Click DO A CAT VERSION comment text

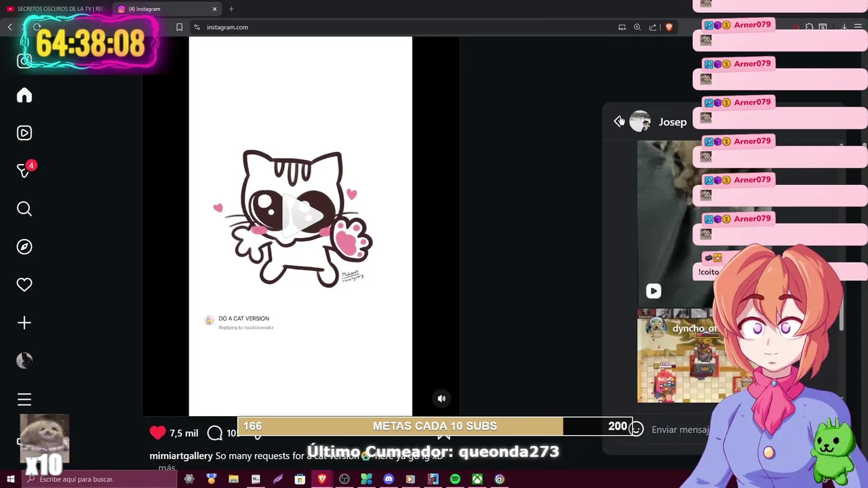click(243, 319)
